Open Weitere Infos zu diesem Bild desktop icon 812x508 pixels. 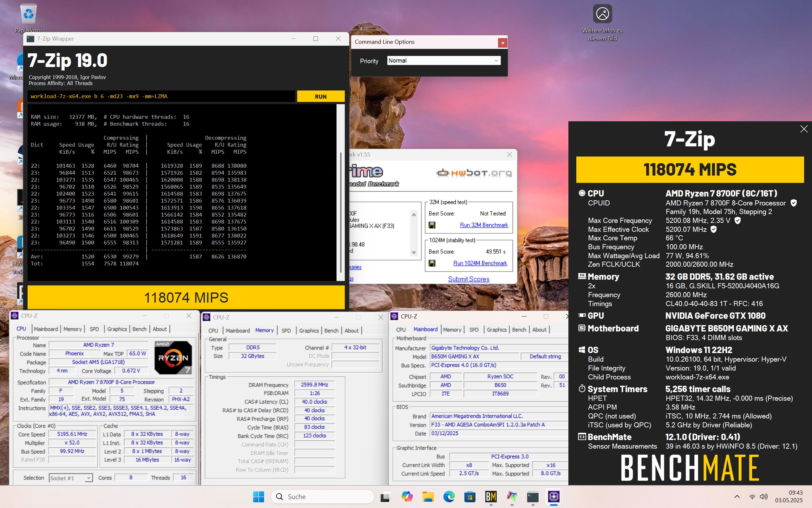pos(602,22)
